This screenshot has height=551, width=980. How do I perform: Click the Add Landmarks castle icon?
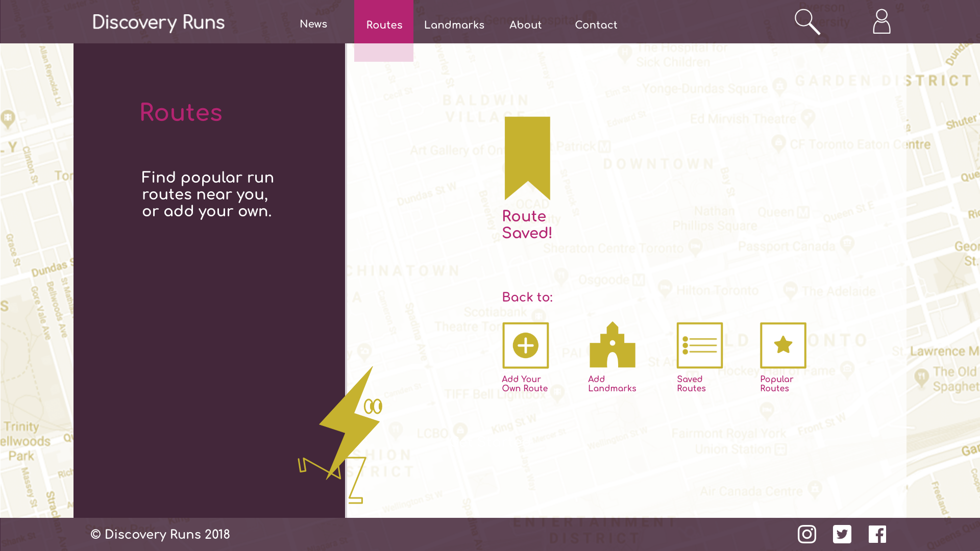[x=612, y=345]
